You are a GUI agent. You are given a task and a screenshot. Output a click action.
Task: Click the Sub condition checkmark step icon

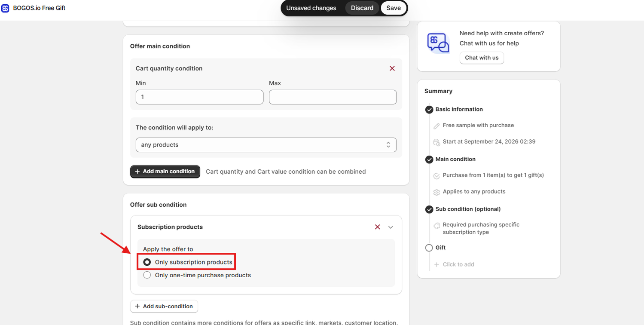(429, 209)
